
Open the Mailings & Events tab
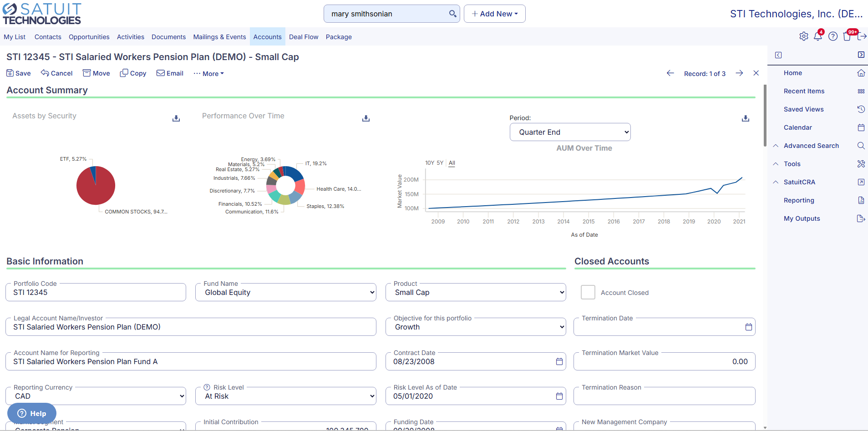click(219, 37)
